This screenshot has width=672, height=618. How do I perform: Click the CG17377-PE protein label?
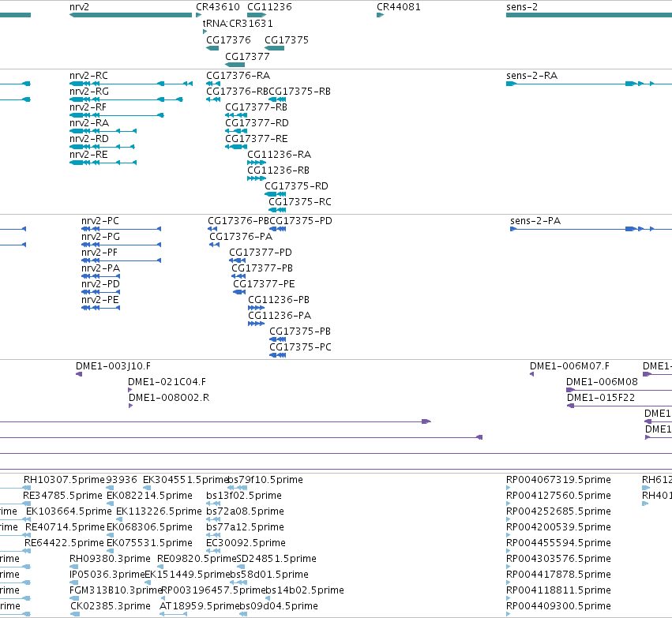coord(264,284)
